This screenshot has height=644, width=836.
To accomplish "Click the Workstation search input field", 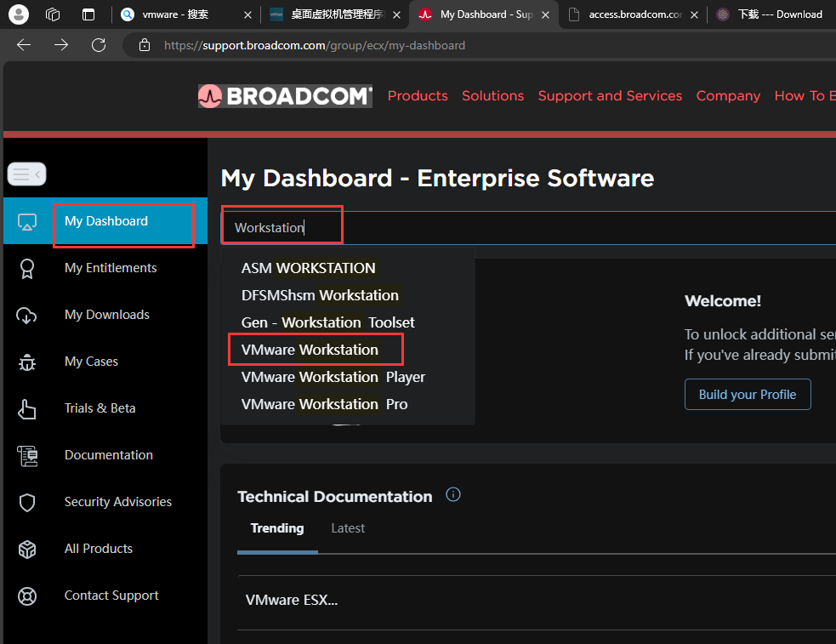I will coord(510,228).
